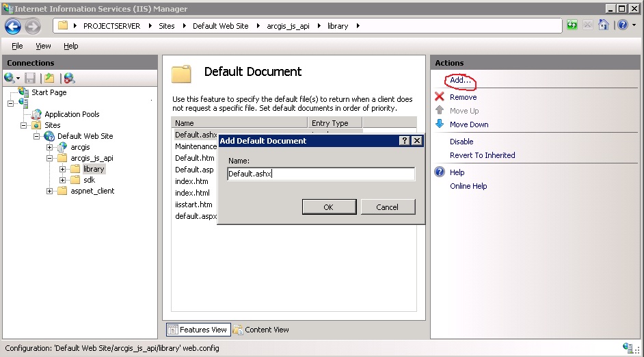Open the File menu
This screenshot has width=644, height=357.
click(x=17, y=46)
